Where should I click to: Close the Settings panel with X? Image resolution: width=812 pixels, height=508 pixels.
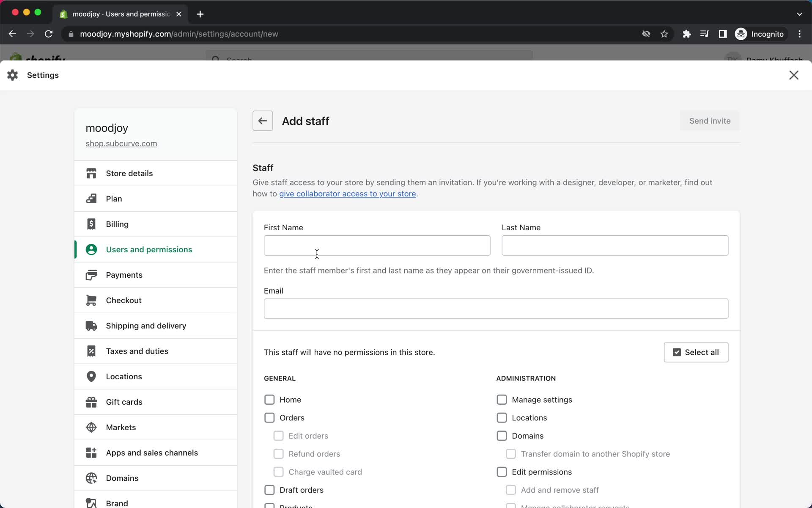coord(794,75)
